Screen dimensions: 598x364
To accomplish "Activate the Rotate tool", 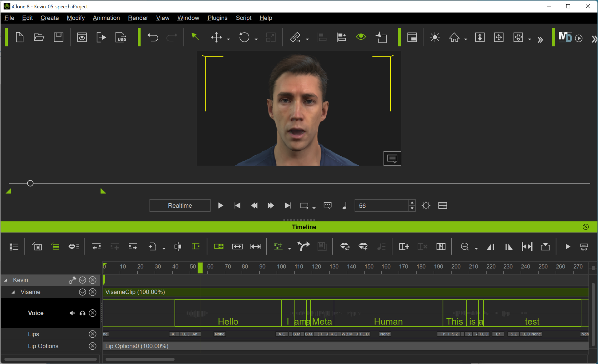I will (x=244, y=38).
